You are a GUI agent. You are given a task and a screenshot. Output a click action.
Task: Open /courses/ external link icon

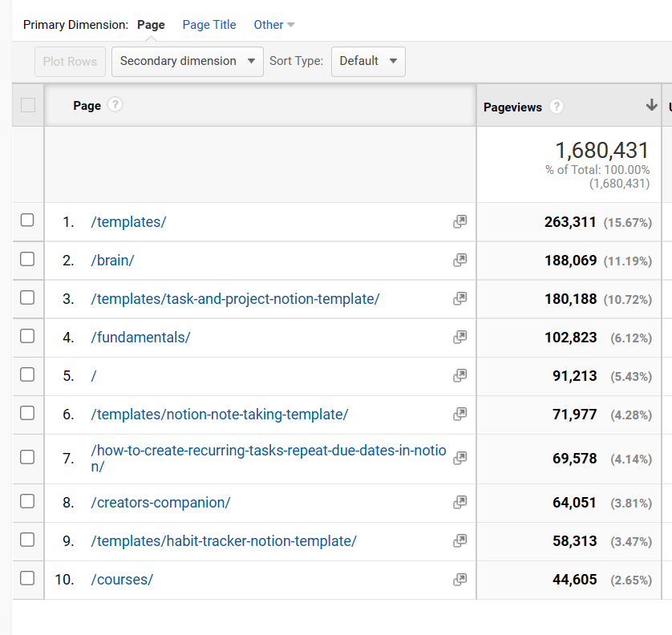tap(459, 580)
